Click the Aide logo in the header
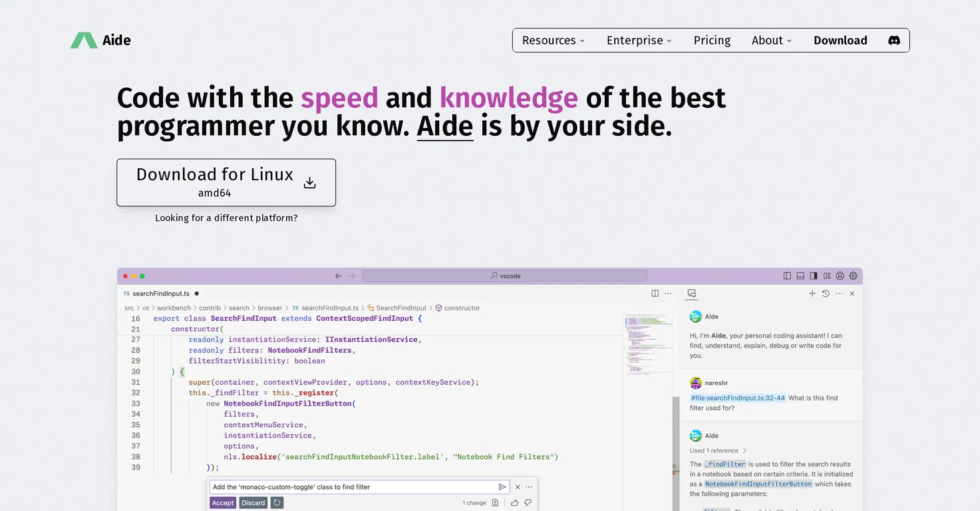This screenshot has width=980, height=511. click(100, 40)
